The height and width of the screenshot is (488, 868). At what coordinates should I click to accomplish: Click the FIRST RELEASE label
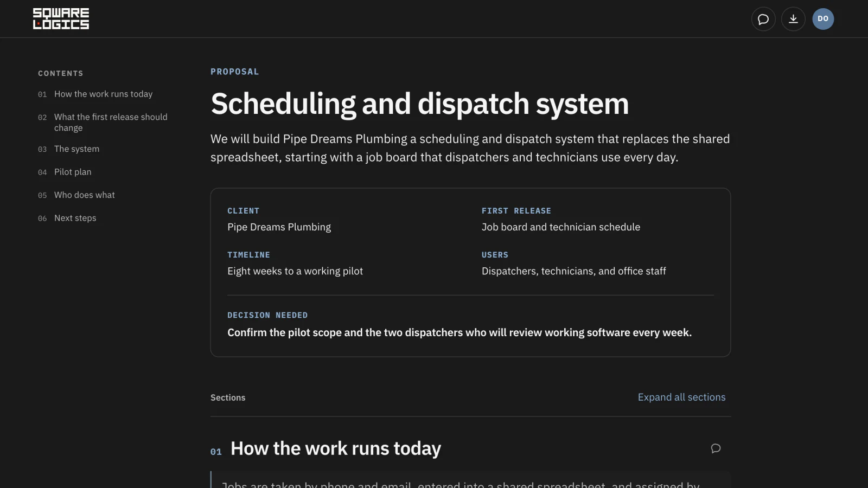tap(516, 211)
